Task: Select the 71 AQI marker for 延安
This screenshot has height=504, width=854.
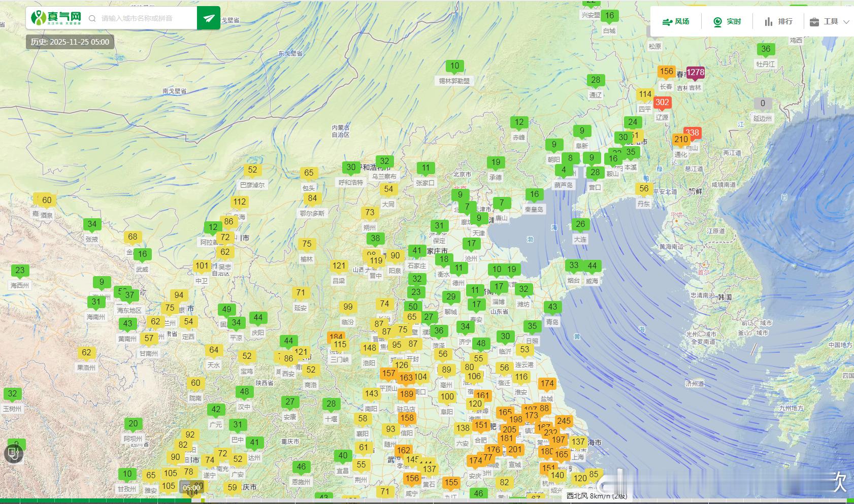Action: coord(301,293)
